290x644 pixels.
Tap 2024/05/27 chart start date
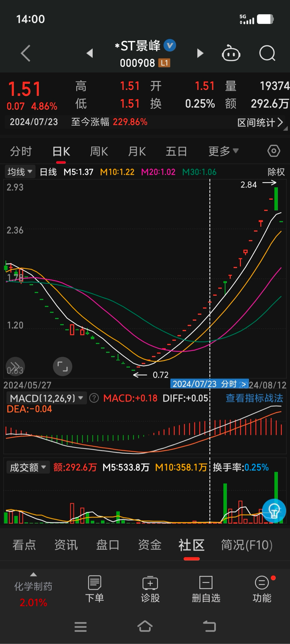click(27, 385)
